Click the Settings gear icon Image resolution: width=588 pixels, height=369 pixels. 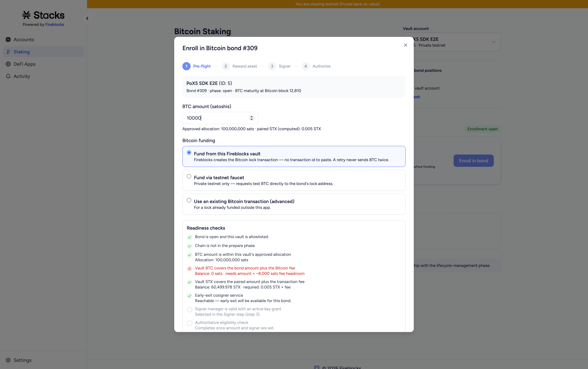8,360
